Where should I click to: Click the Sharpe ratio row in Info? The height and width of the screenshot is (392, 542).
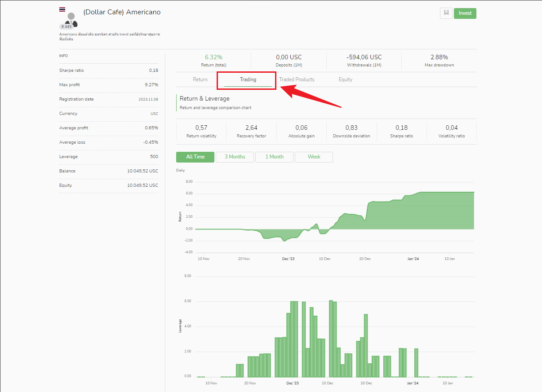(x=109, y=70)
